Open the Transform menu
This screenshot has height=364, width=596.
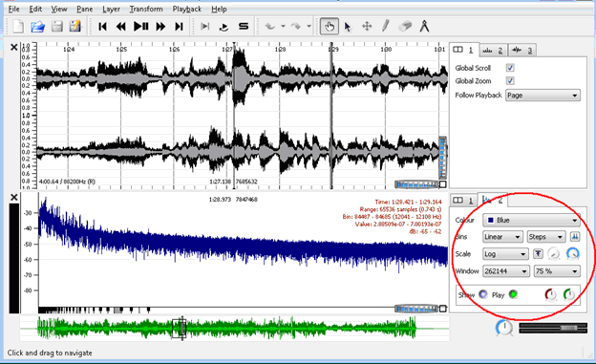point(146,9)
